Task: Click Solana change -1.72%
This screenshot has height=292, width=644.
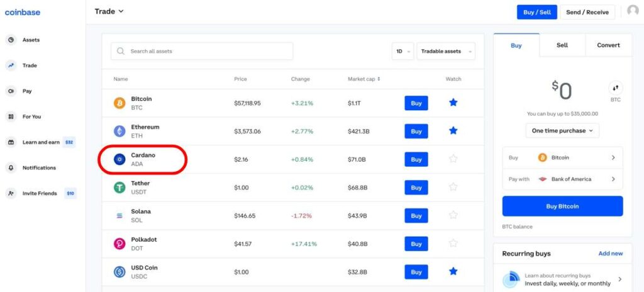Action: [x=301, y=215]
